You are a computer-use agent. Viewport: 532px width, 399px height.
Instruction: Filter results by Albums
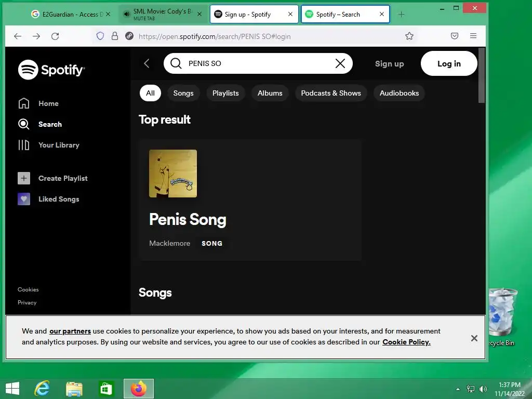point(270,93)
